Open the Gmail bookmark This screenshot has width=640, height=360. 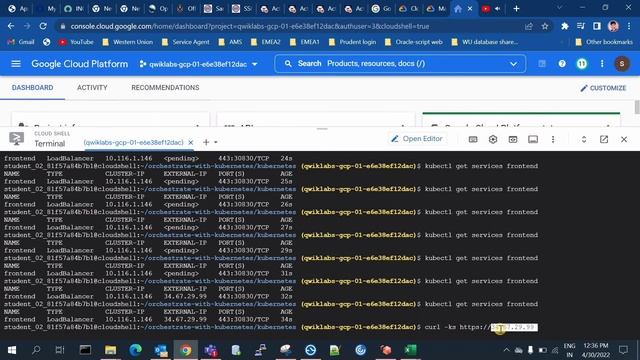point(21,42)
